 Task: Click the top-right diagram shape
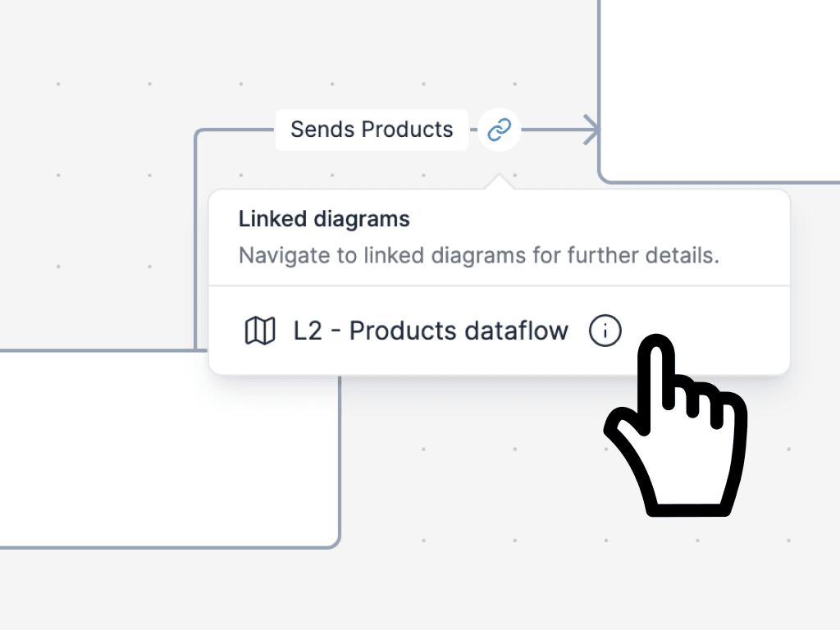[x=722, y=90]
